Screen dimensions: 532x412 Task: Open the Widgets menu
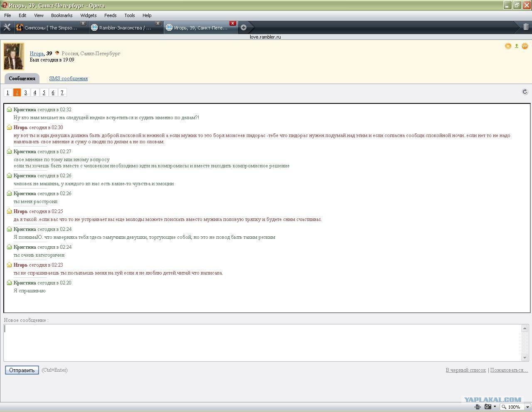tap(89, 15)
